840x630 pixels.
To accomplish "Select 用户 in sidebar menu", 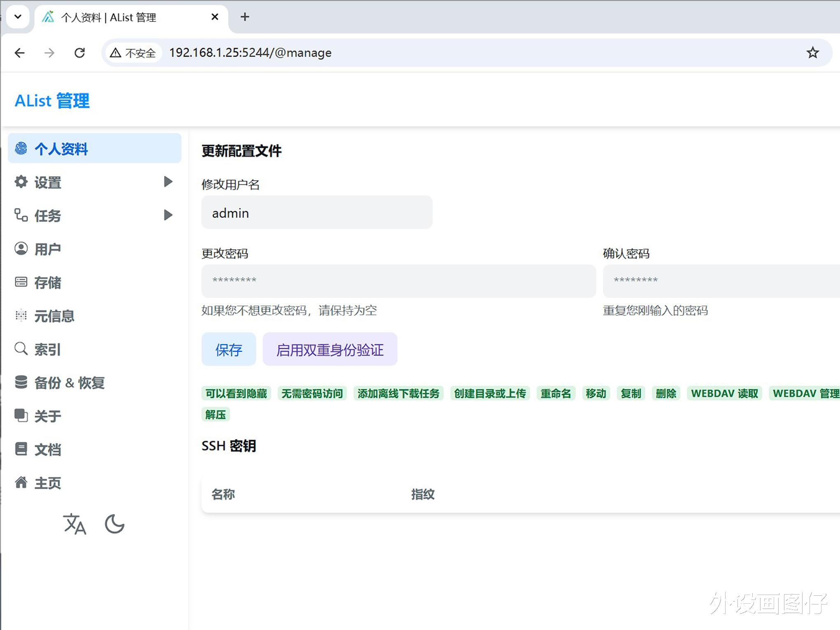I will coord(48,249).
